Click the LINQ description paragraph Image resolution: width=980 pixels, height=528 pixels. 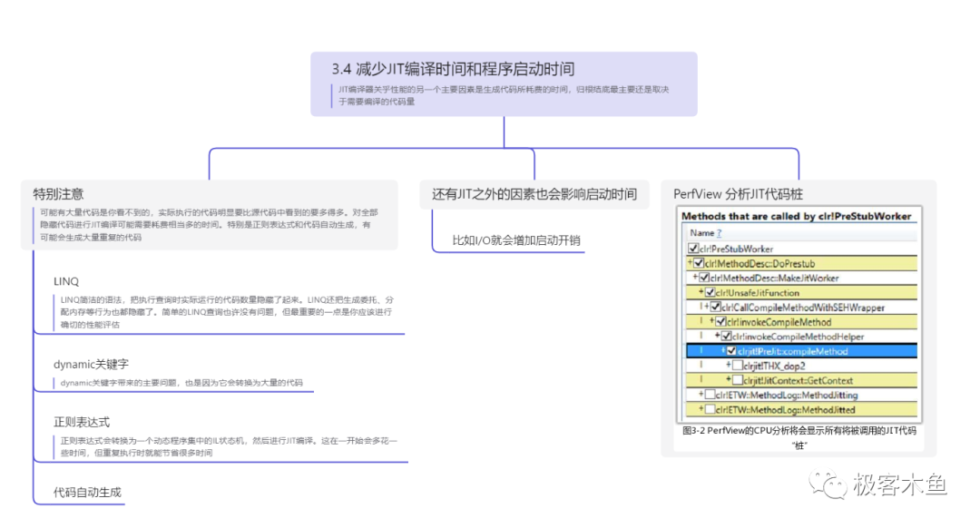pos(227,312)
